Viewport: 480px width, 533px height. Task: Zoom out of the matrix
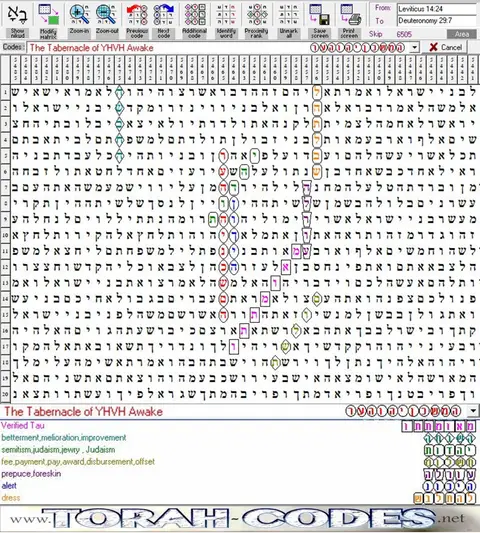107,20
